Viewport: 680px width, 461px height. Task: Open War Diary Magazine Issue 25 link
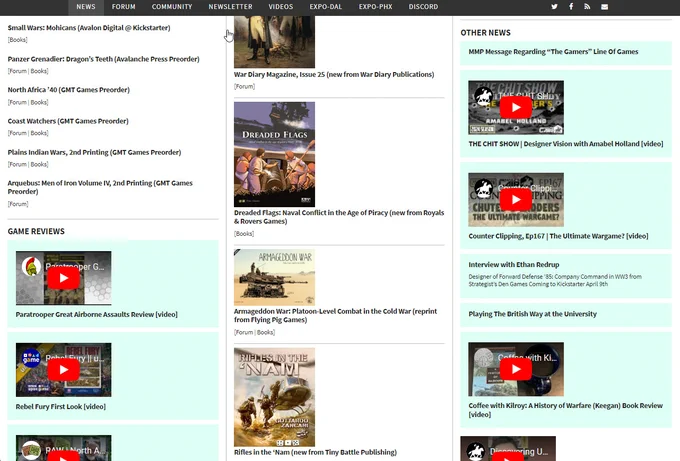tap(334, 75)
